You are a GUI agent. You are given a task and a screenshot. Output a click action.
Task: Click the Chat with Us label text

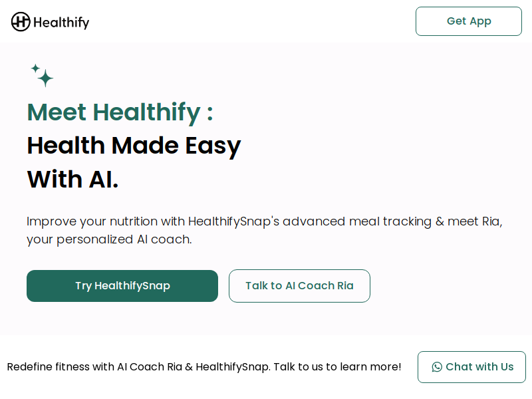pos(479,367)
